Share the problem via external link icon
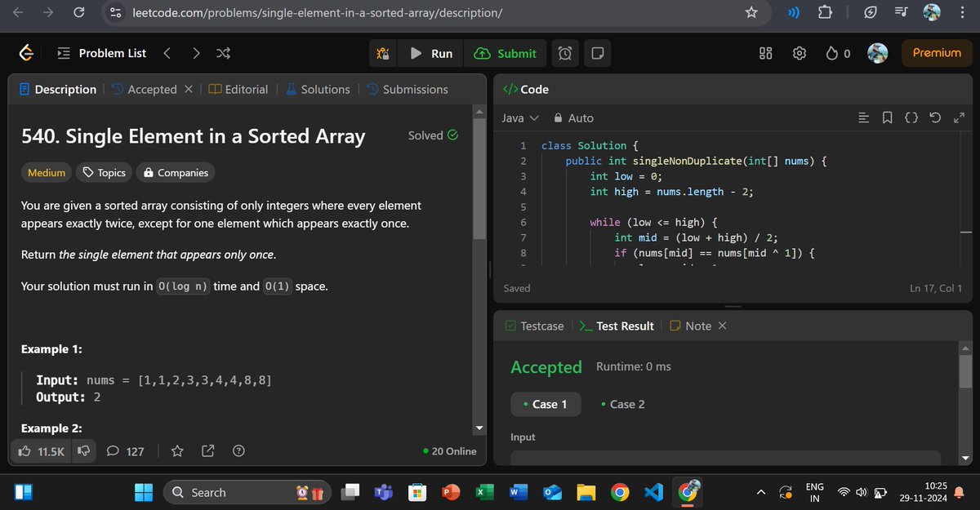The height and width of the screenshot is (510, 980). point(207,450)
